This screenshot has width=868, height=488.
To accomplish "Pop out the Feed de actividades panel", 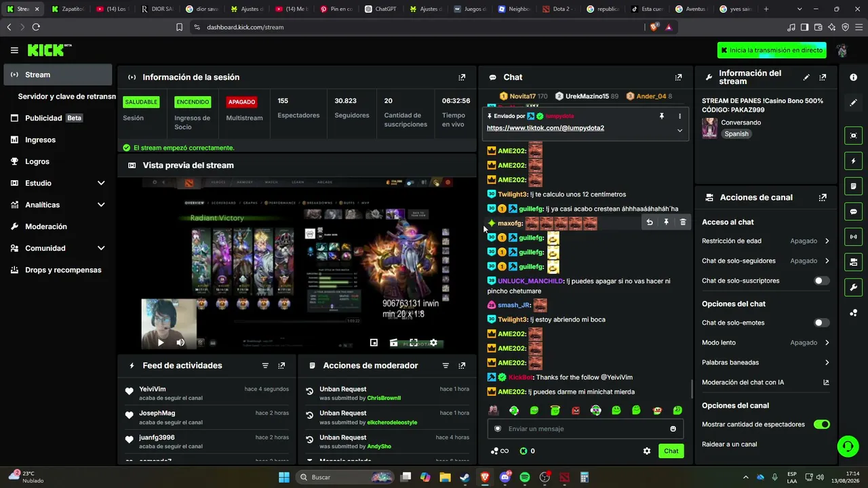I will tap(281, 365).
